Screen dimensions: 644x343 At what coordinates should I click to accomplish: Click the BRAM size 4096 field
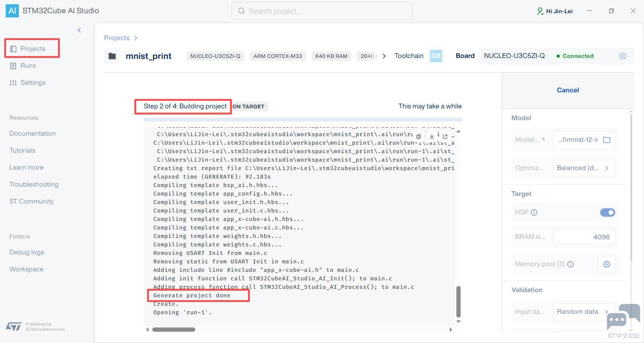coord(584,237)
